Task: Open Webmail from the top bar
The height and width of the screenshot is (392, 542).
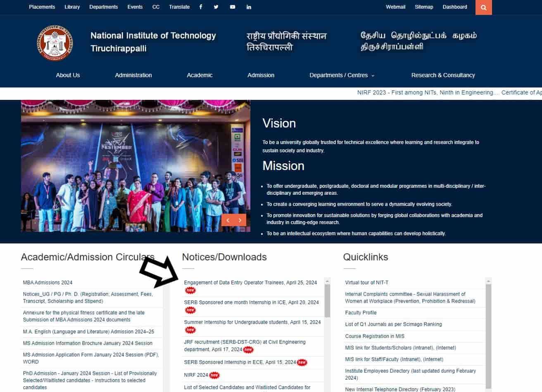Action: click(395, 7)
